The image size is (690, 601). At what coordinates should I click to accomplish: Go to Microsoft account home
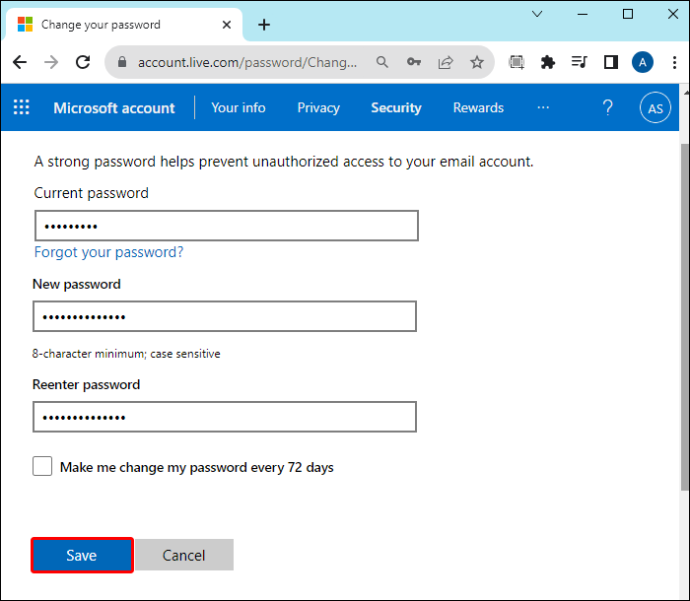(x=114, y=108)
